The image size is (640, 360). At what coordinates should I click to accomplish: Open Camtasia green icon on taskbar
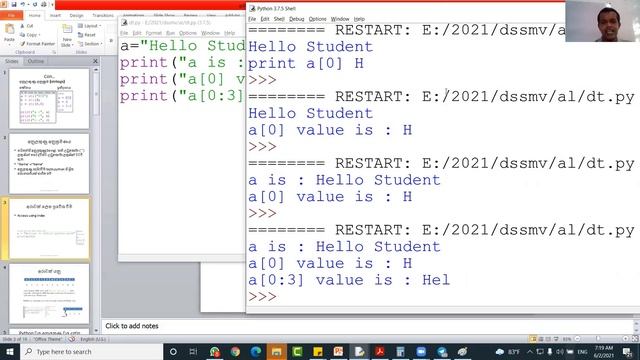(x=297, y=351)
